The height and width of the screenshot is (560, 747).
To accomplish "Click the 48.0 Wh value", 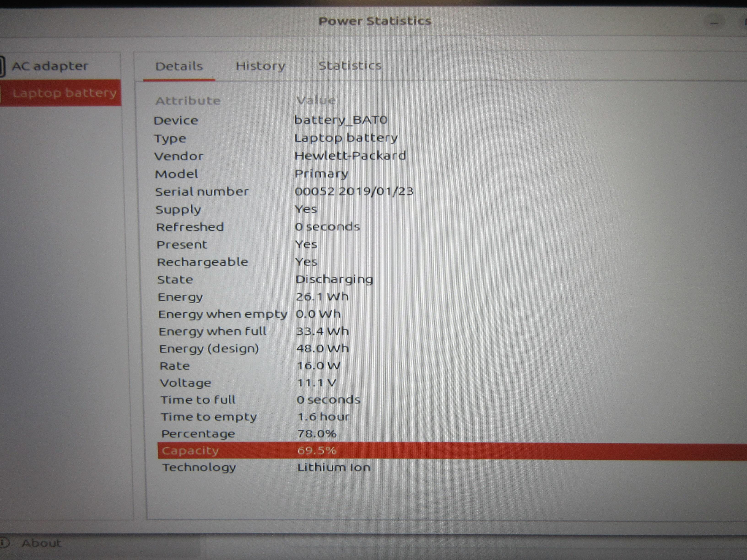I will point(322,348).
